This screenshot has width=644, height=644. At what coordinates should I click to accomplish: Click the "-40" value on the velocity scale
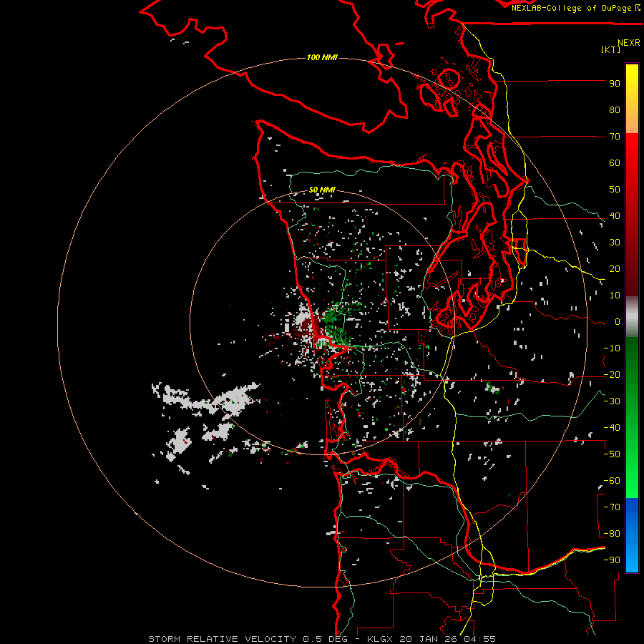612,428
